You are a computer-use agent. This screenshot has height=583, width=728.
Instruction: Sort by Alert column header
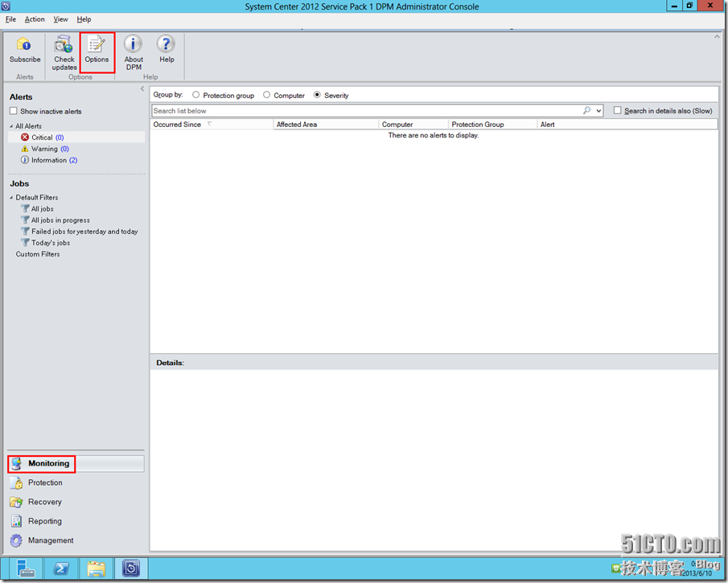click(627, 125)
